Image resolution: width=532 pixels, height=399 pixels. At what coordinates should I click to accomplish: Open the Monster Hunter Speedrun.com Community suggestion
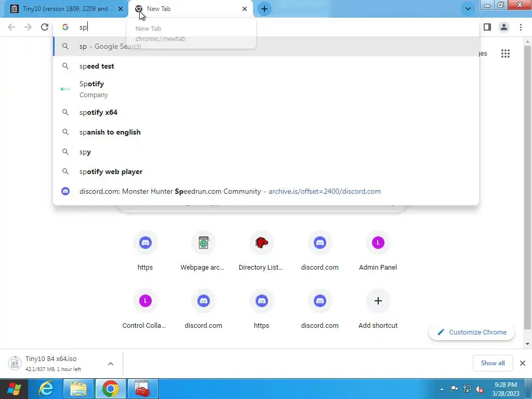266,191
